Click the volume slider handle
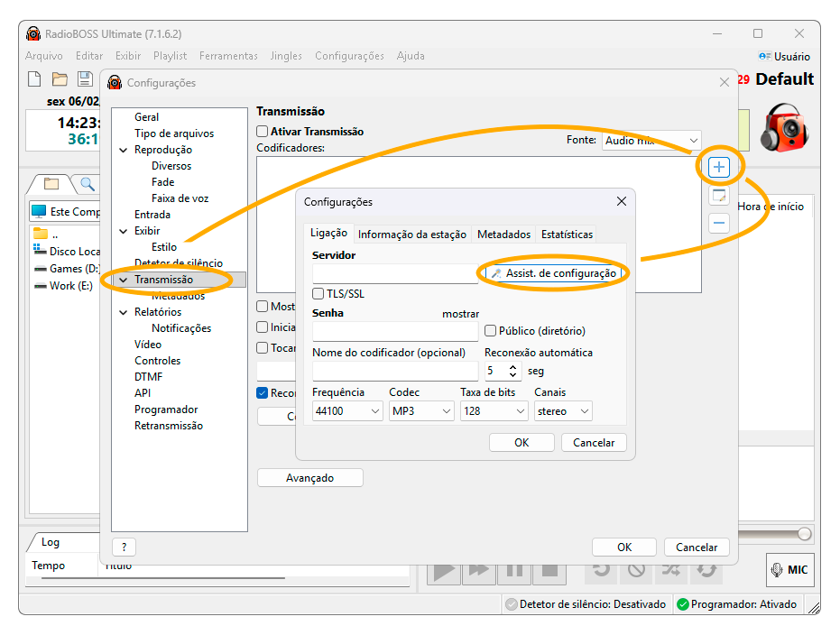 [x=804, y=534]
